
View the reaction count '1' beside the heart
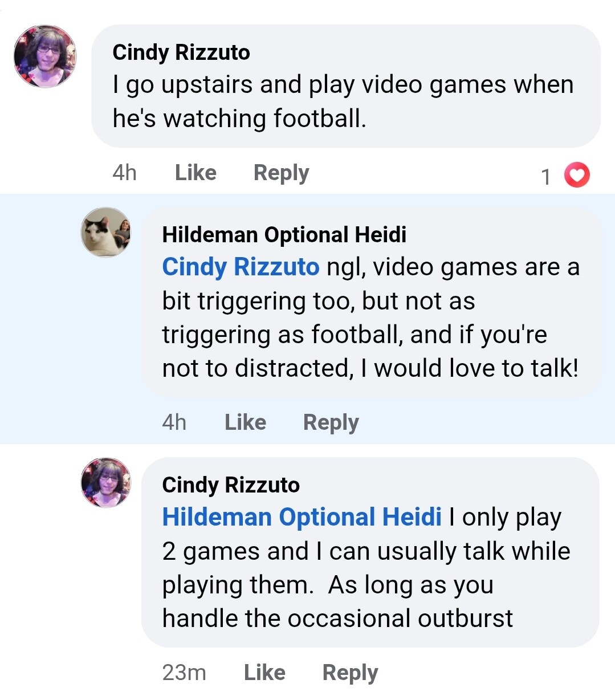(x=546, y=177)
